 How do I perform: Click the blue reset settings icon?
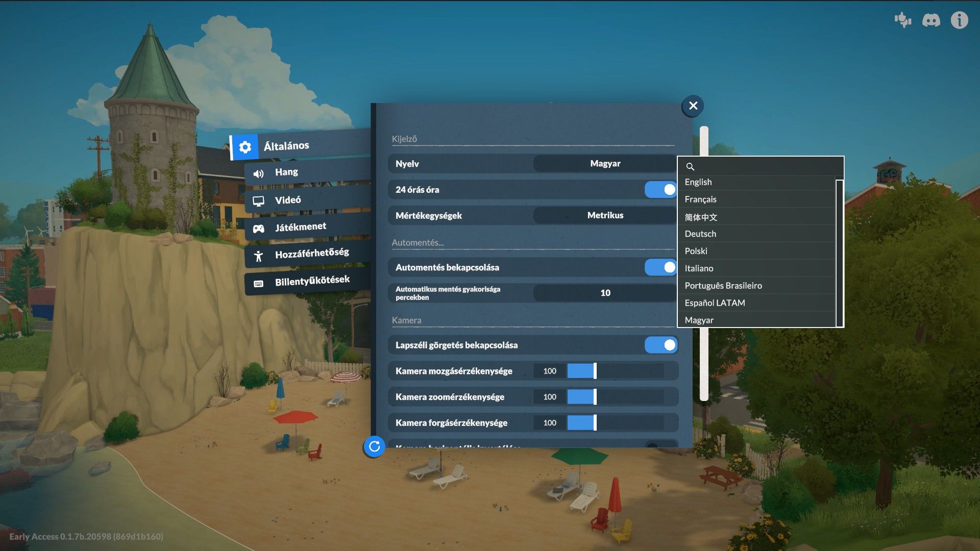coord(374,446)
